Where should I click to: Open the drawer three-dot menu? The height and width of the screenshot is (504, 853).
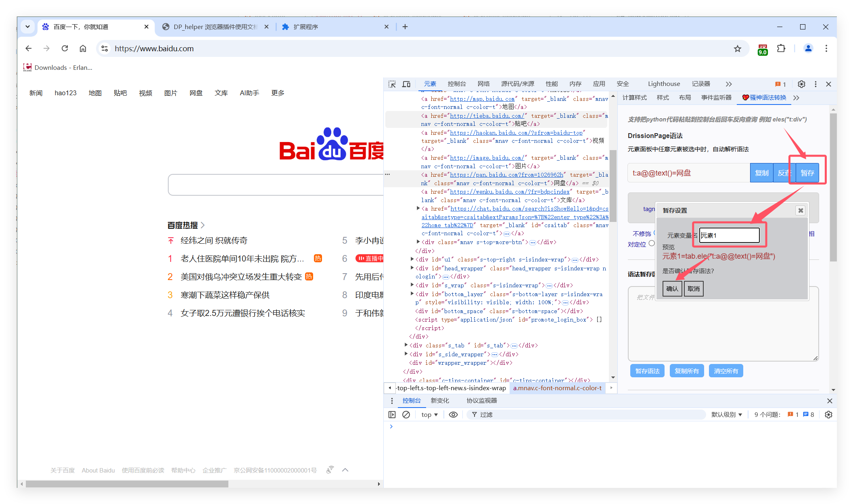(x=392, y=401)
